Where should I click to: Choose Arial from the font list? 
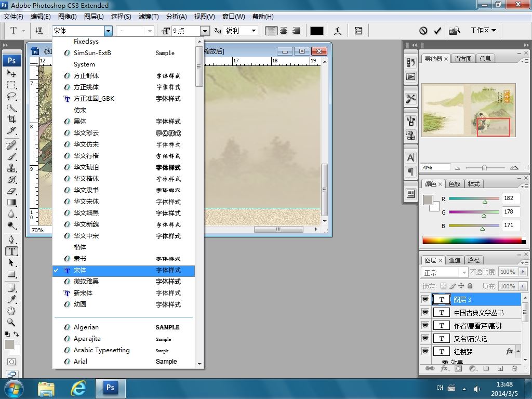124,362
